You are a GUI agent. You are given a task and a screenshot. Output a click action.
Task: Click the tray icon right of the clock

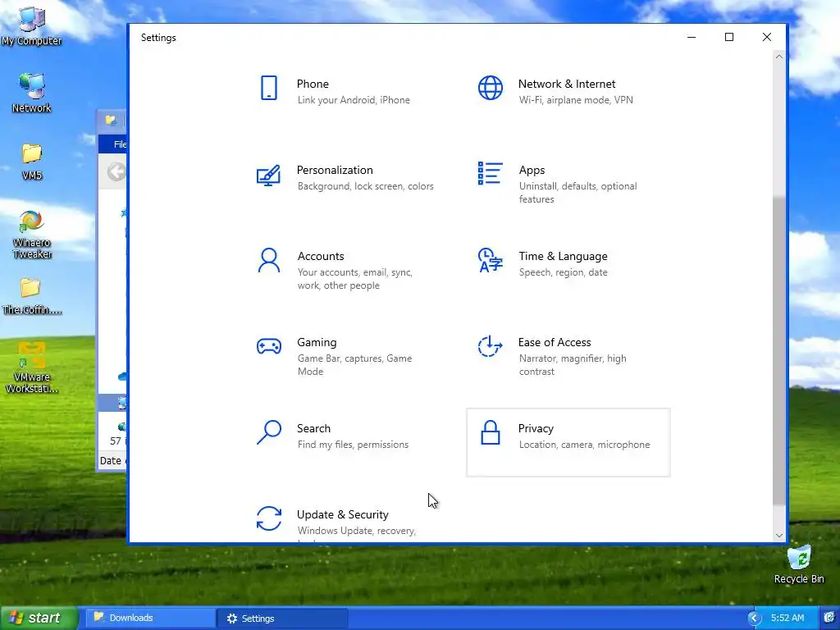[x=830, y=619]
